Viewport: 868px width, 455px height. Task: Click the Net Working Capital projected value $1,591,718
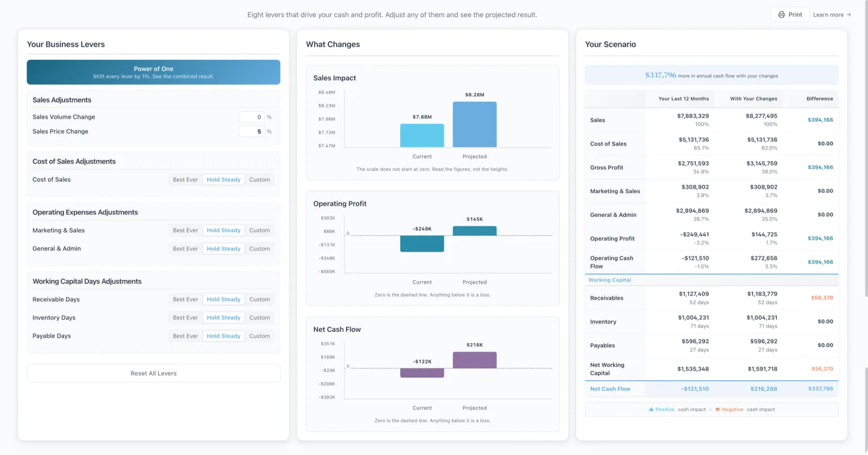tap(762, 369)
